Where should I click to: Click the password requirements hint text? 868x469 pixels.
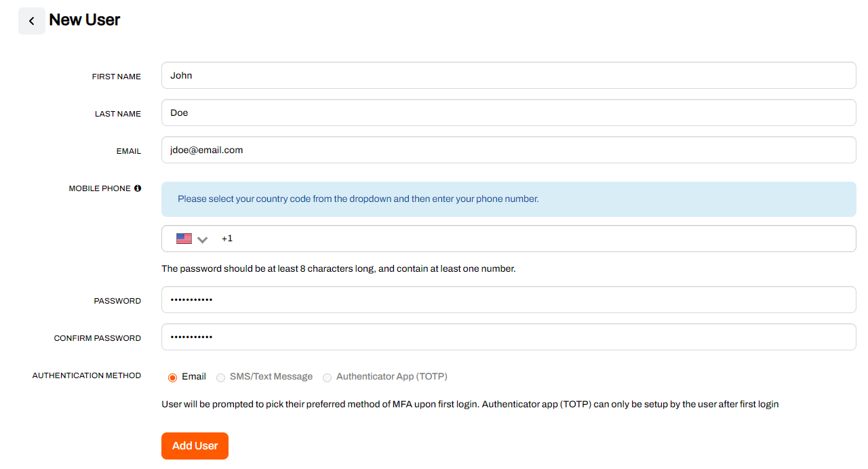(x=338, y=269)
